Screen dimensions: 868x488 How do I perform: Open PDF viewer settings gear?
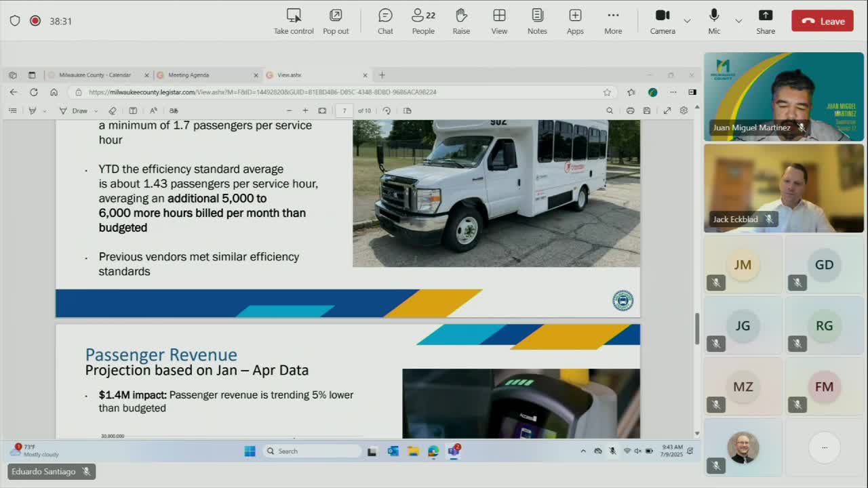(x=684, y=110)
